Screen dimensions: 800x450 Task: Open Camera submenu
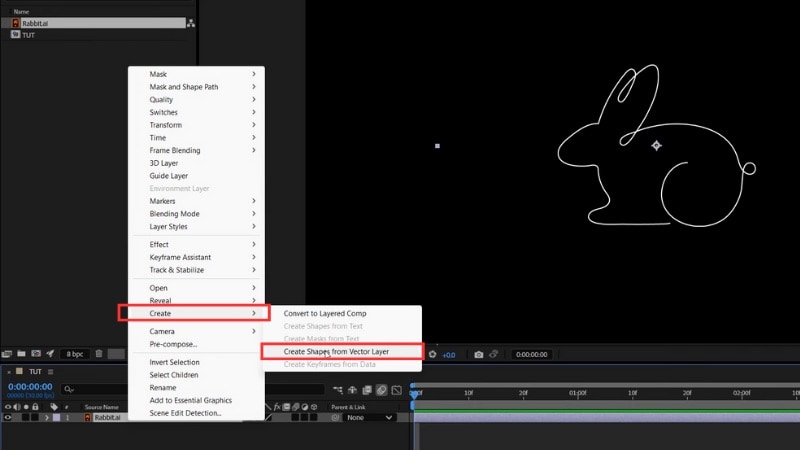click(196, 332)
